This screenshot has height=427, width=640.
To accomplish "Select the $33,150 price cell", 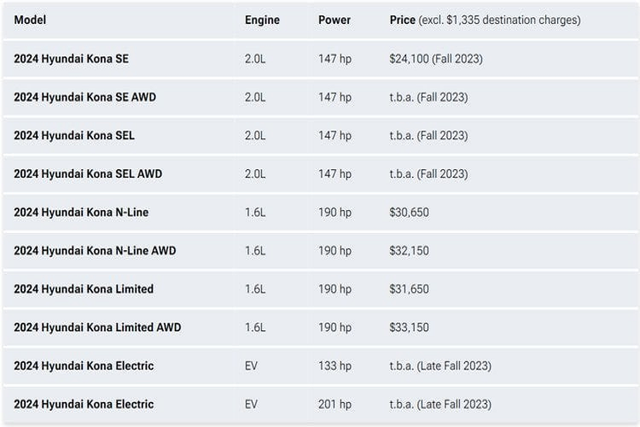I will coord(410,327).
